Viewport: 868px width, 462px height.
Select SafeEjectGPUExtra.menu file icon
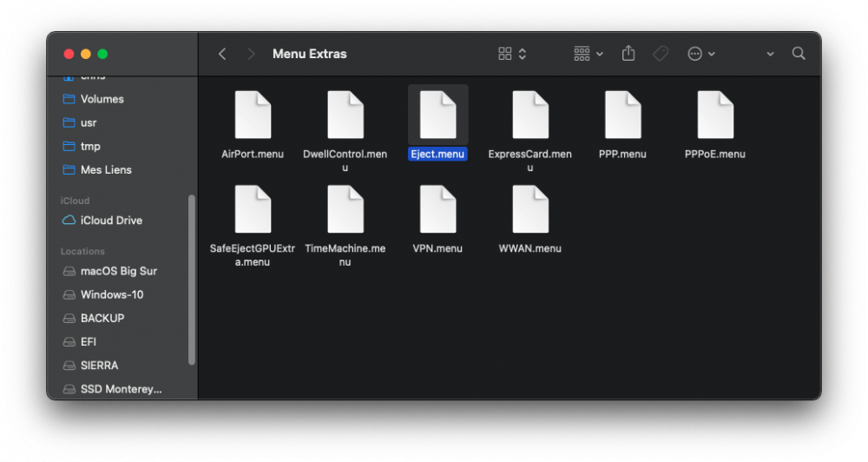click(x=253, y=209)
